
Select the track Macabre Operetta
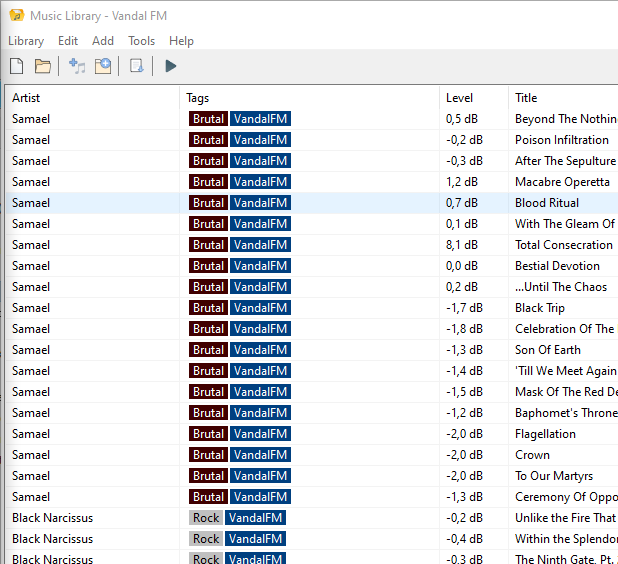tap(562, 182)
